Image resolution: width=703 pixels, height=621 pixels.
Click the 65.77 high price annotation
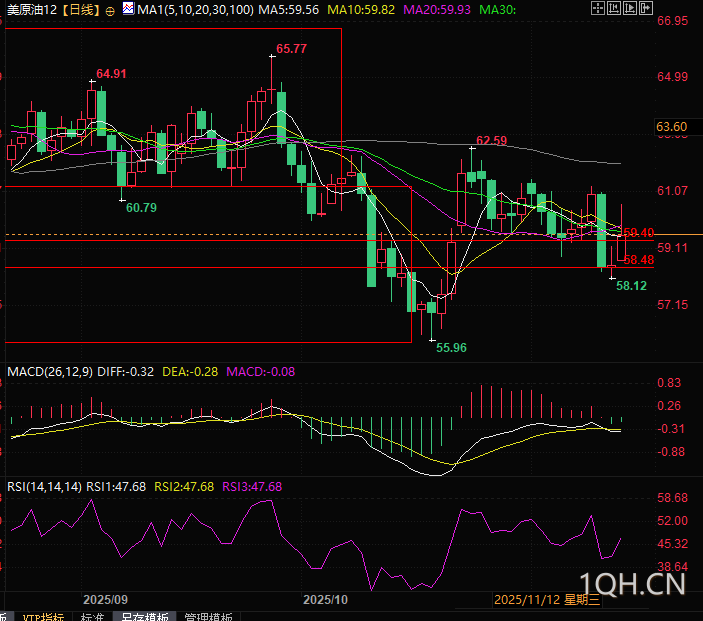(x=291, y=48)
